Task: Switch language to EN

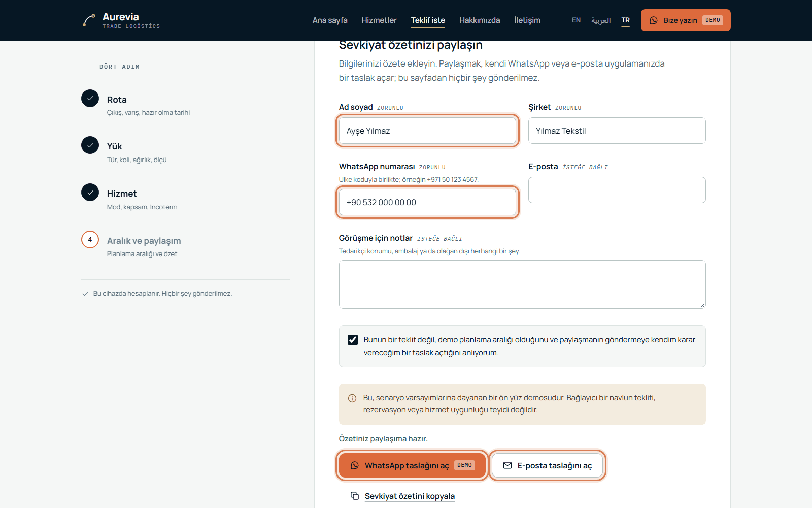Action: (x=576, y=20)
